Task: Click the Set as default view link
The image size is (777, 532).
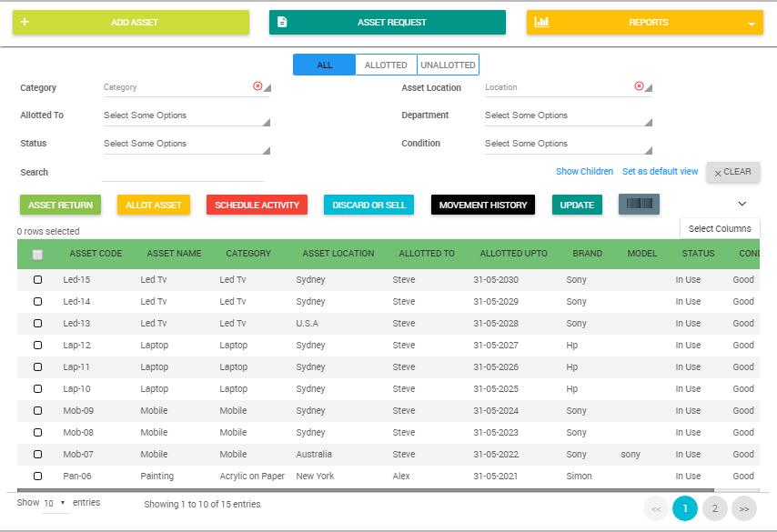Action: point(660,172)
